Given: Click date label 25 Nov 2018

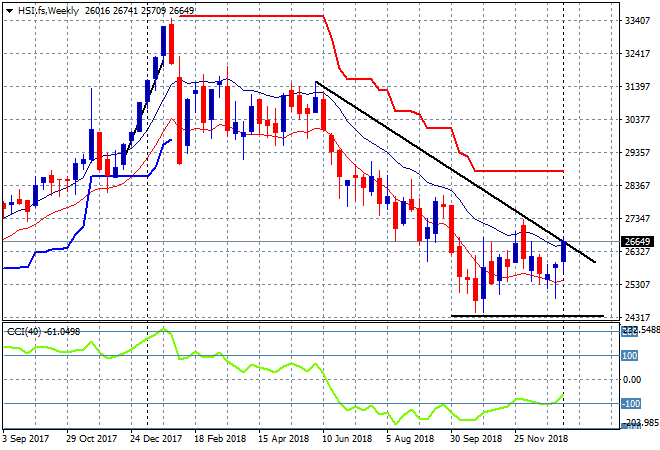Looking at the screenshot, I should click(x=540, y=439).
